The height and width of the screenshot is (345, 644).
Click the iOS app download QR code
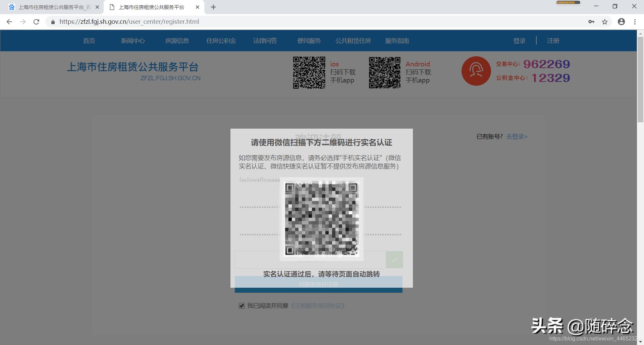[309, 72]
